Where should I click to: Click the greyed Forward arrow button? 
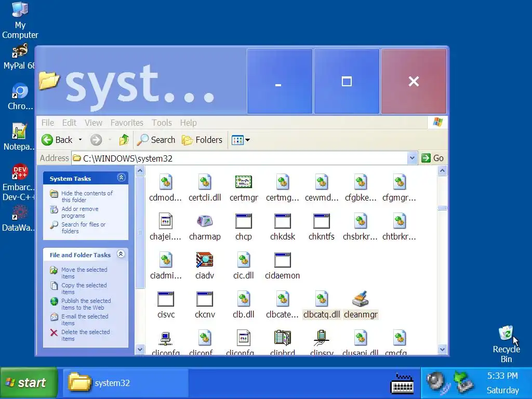(x=96, y=140)
